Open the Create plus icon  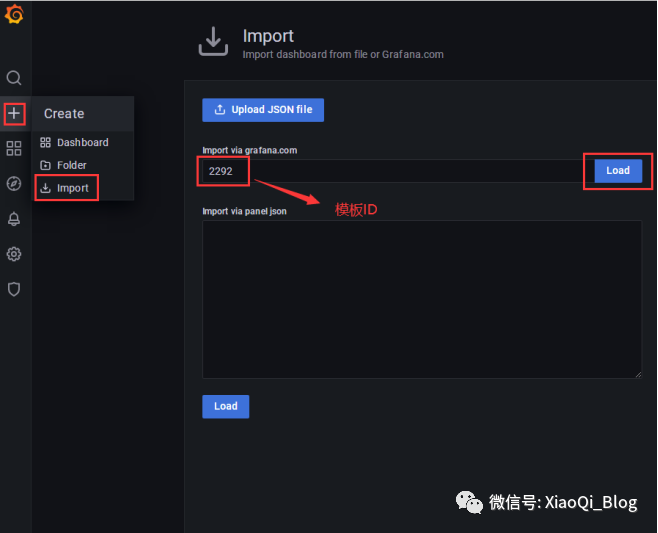(x=14, y=113)
